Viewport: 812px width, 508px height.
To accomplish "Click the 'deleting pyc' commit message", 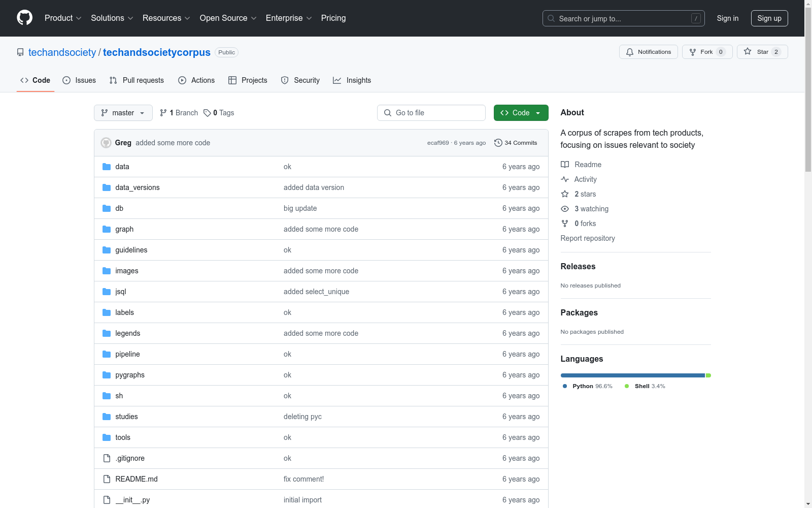I will (302, 417).
